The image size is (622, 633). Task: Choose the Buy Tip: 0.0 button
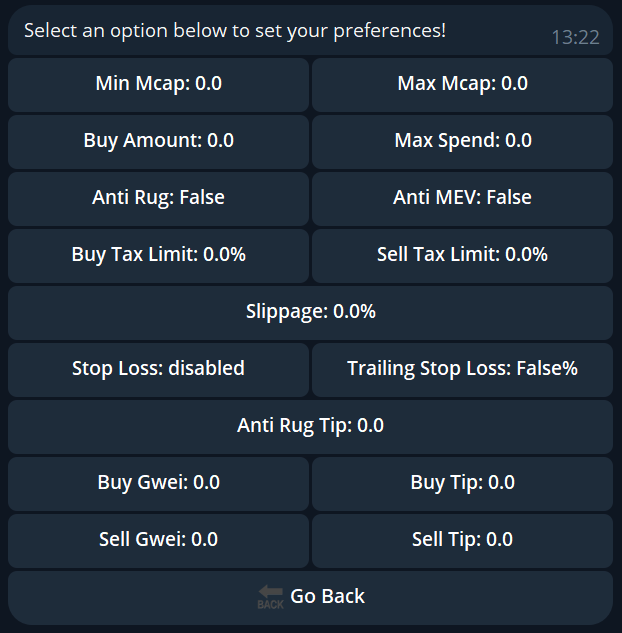(462, 483)
